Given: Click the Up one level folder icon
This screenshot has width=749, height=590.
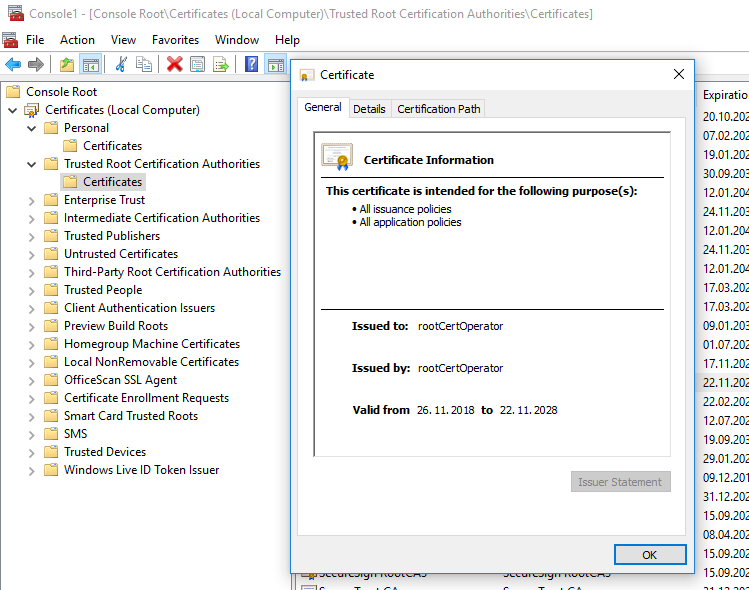Looking at the screenshot, I should pyautogui.click(x=67, y=64).
